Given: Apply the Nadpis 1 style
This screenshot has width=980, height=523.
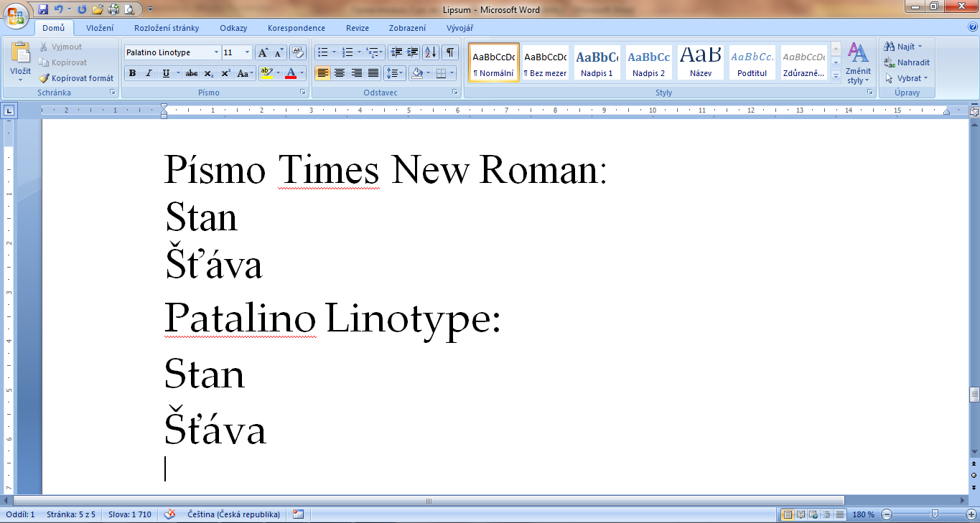Looking at the screenshot, I should click(x=597, y=62).
